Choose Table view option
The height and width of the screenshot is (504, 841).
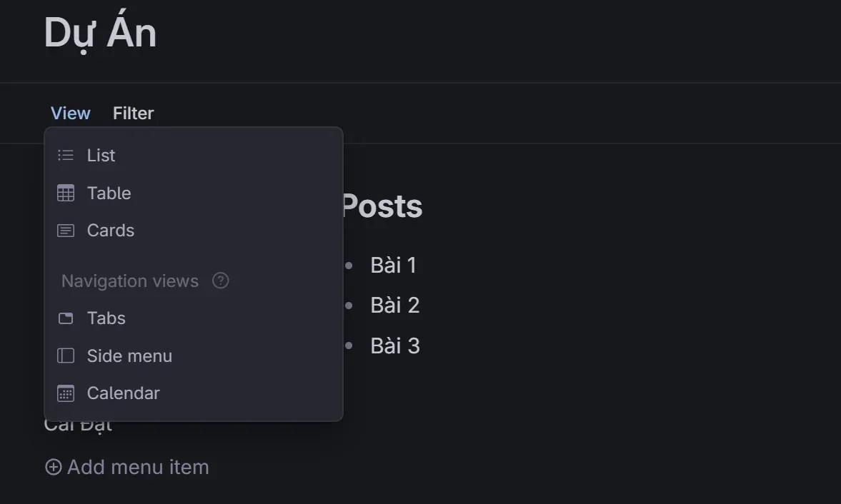click(194, 193)
